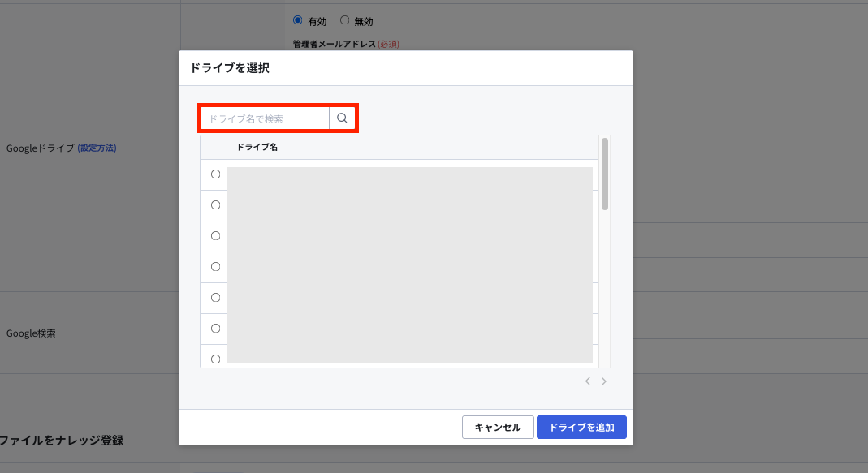Select the fourth drive radio button

pos(216,267)
